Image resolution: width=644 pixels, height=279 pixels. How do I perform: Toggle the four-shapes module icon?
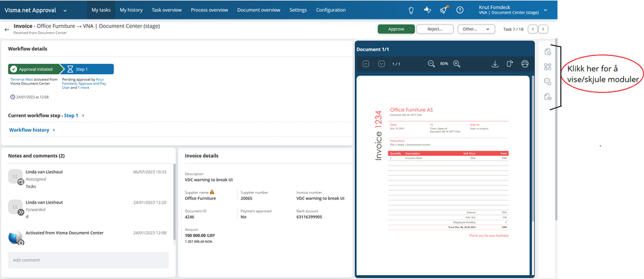click(x=547, y=67)
